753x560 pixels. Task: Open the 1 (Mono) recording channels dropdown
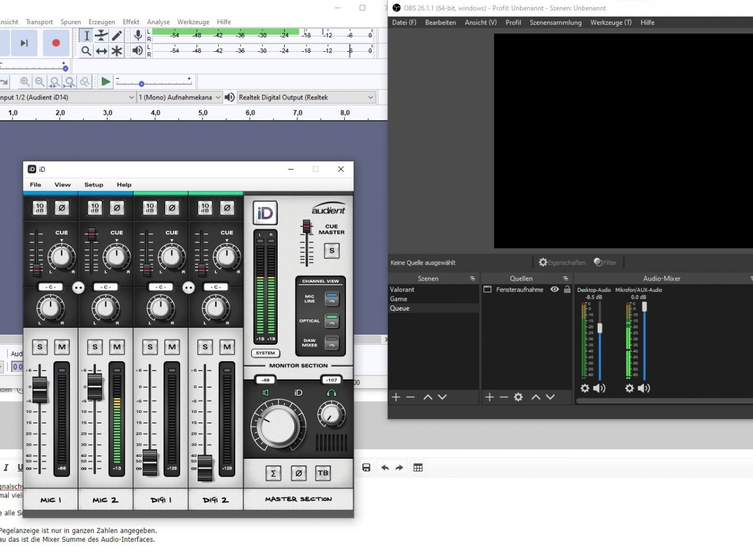click(179, 98)
